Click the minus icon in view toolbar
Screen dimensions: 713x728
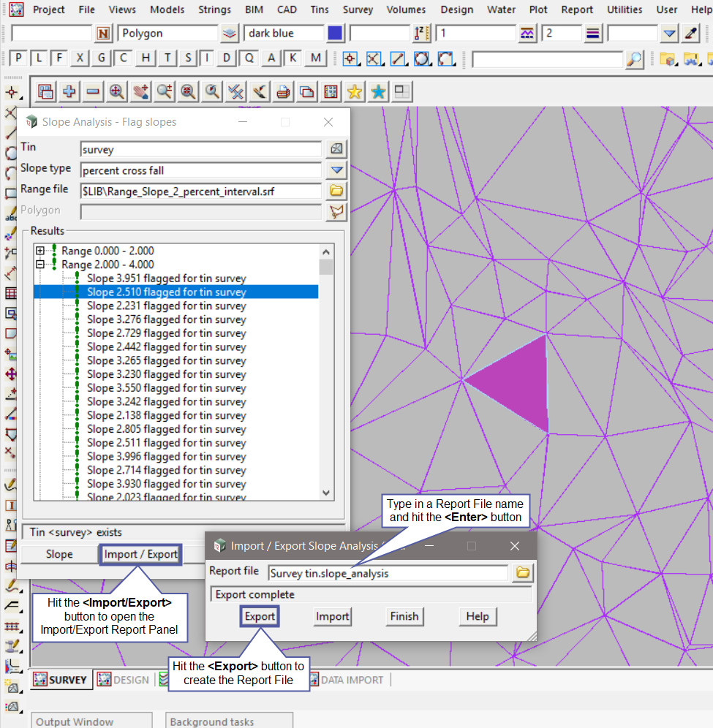[x=93, y=91]
